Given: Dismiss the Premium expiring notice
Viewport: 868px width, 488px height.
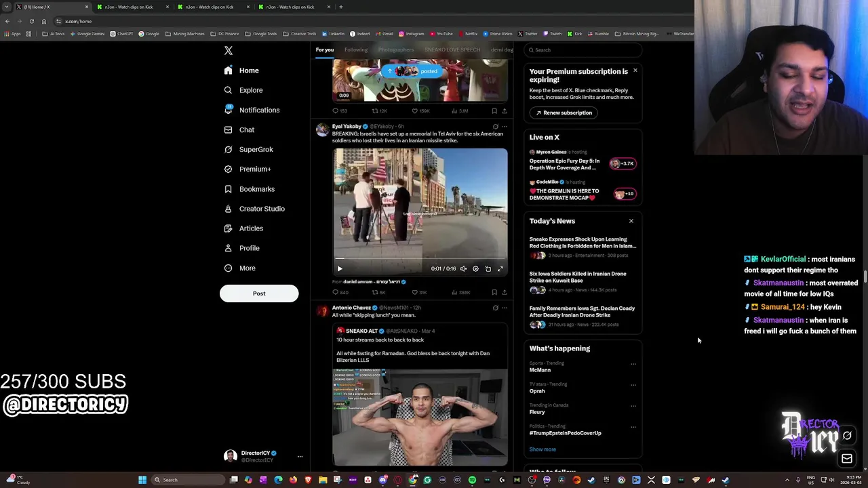Looking at the screenshot, I should (x=635, y=70).
